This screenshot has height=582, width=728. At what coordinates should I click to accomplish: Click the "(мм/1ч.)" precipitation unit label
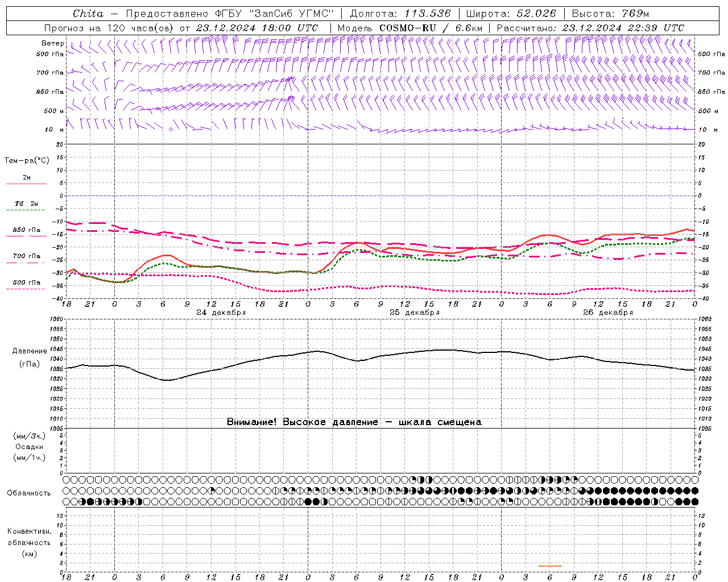point(30,458)
